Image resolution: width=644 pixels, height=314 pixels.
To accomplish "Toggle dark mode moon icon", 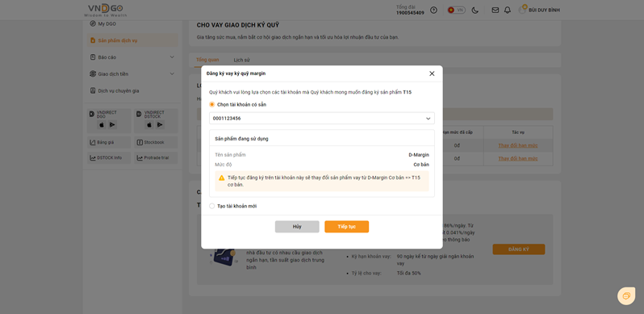I will click(475, 10).
